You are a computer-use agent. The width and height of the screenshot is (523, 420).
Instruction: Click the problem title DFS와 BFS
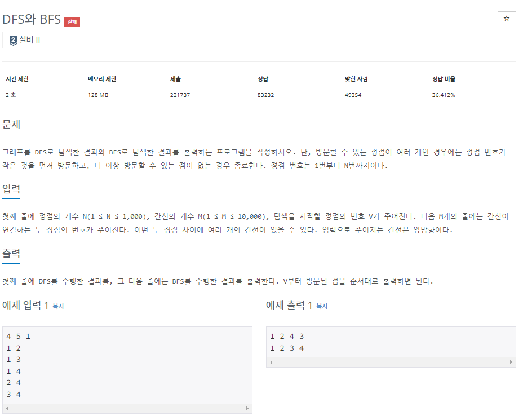coord(32,19)
